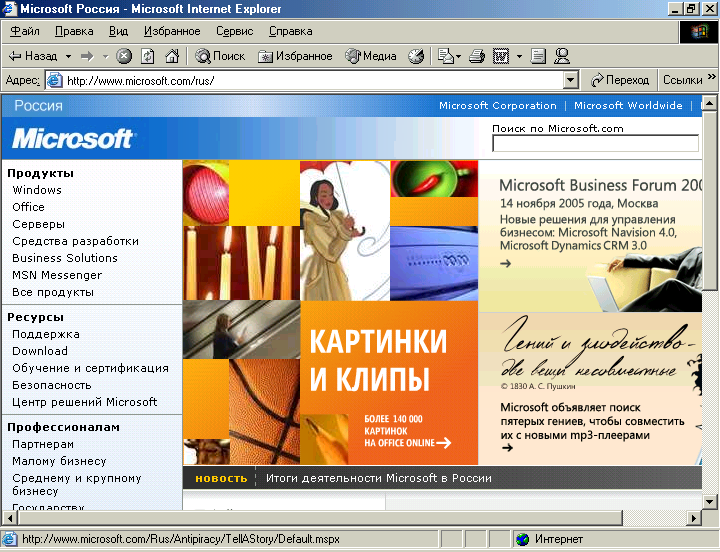The height and width of the screenshot is (552, 720).
Task: Open the Поиск search toolbar button
Action: coord(220,56)
